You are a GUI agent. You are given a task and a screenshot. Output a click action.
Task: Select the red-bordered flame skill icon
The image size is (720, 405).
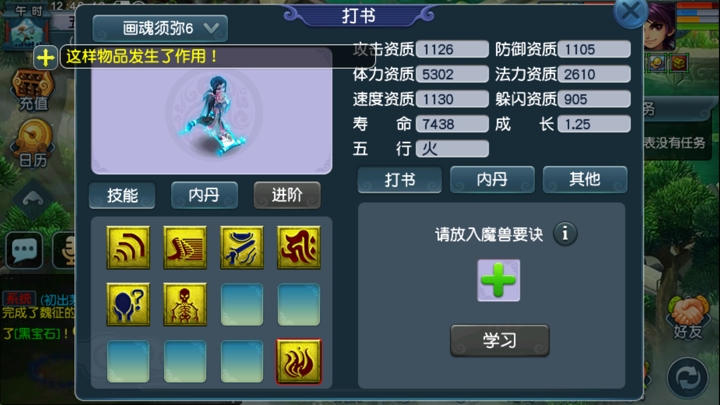(x=298, y=361)
